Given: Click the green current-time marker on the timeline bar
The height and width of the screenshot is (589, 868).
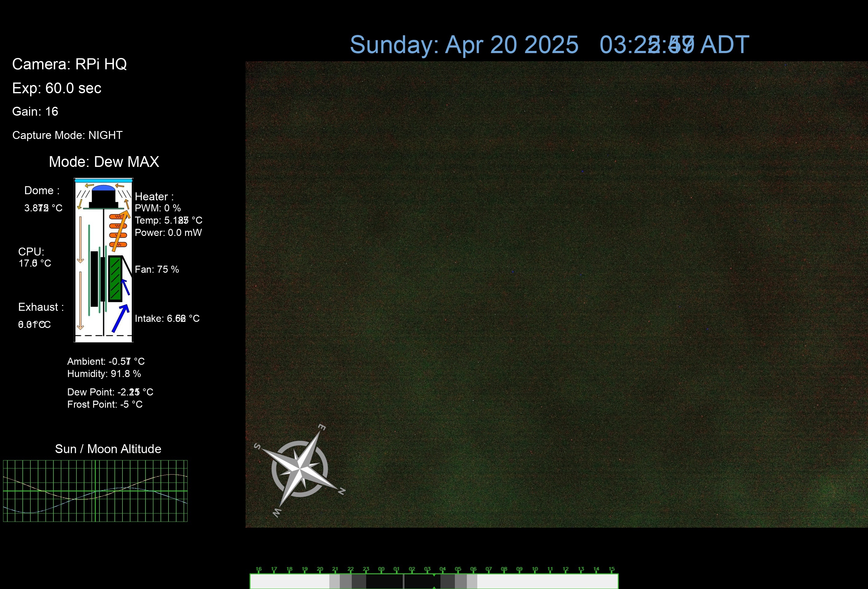Looking at the screenshot, I should 434,576.
